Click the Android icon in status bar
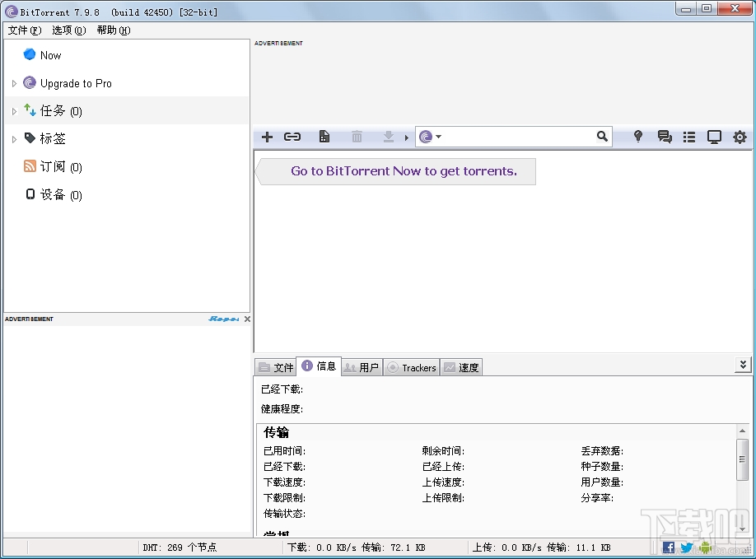This screenshot has width=756, height=559. (706, 547)
